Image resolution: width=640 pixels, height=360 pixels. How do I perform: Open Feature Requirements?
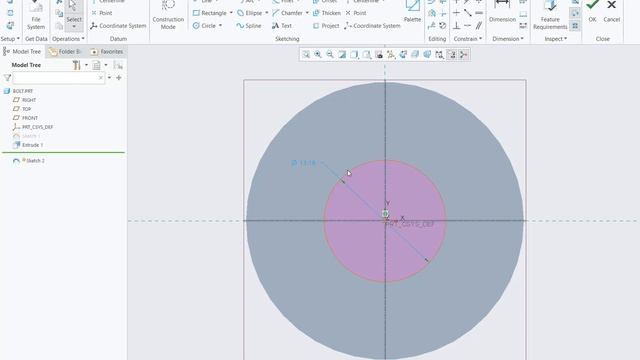pyautogui.click(x=550, y=16)
